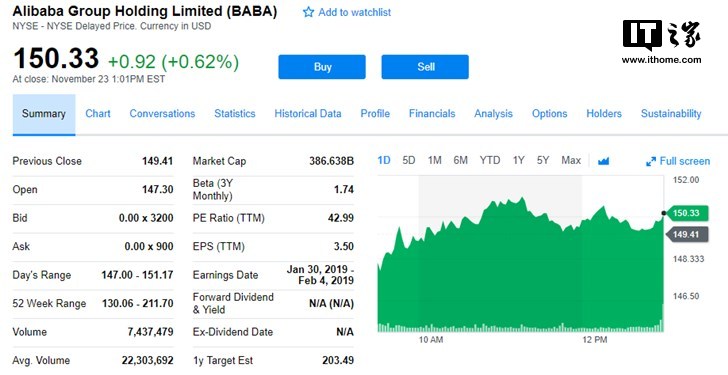The width and height of the screenshot is (728, 375).
Task: Choose the YTD chart range
Action: (x=490, y=161)
